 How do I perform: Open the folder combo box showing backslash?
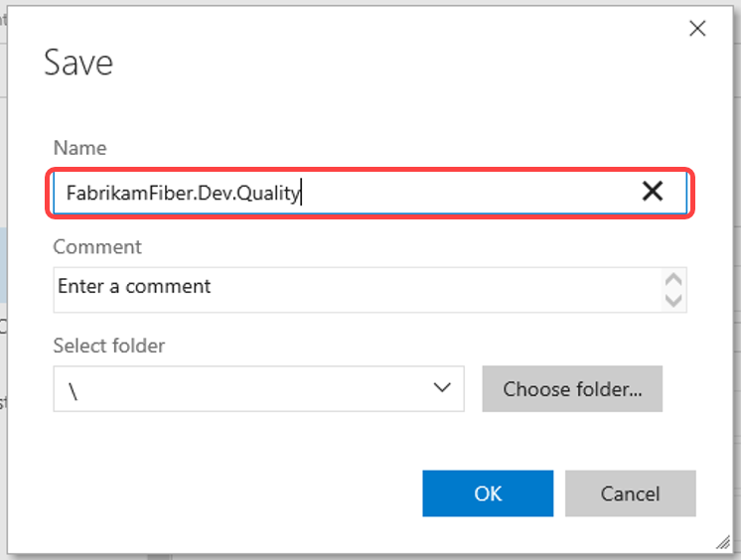(258, 388)
